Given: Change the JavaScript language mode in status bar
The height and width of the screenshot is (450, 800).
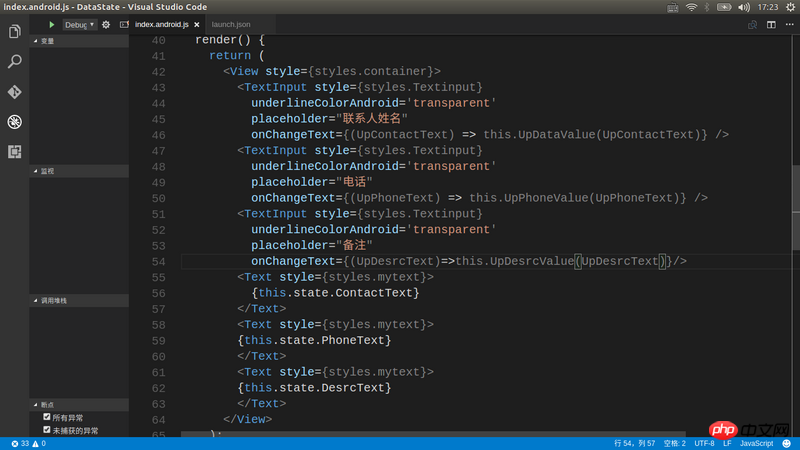Looking at the screenshot, I should coord(756,443).
